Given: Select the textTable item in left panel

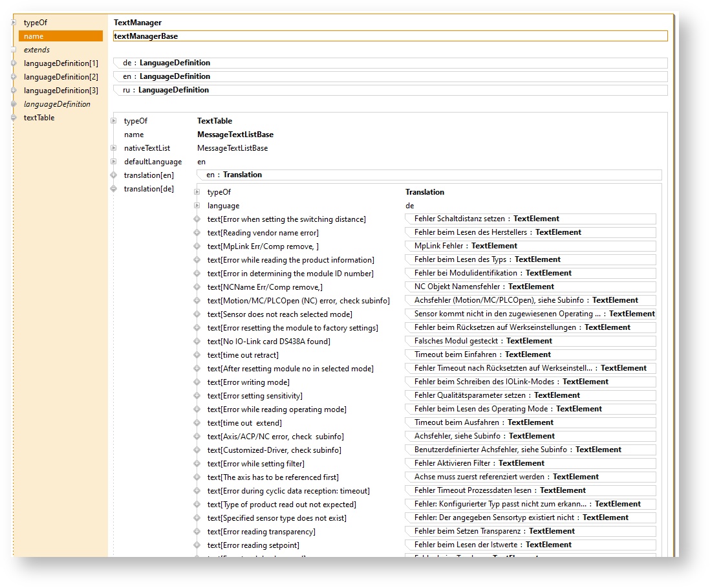Looking at the screenshot, I should 39,118.
